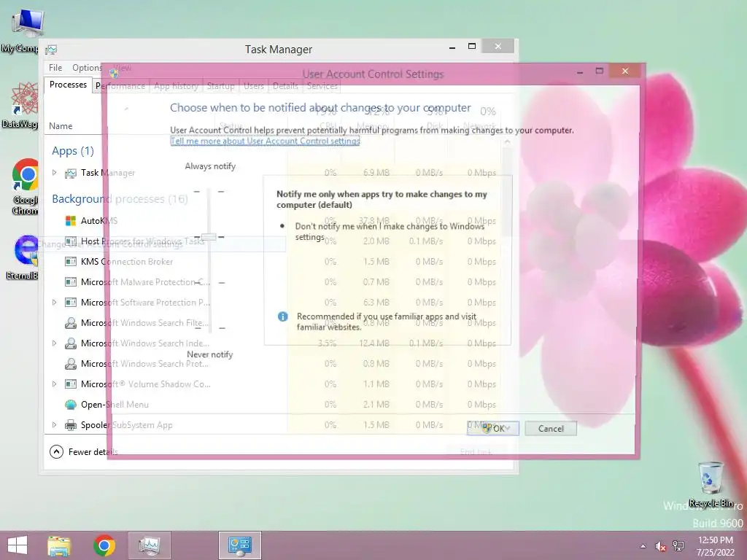Switch to the Services tab
747x560 pixels.
coord(322,86)
